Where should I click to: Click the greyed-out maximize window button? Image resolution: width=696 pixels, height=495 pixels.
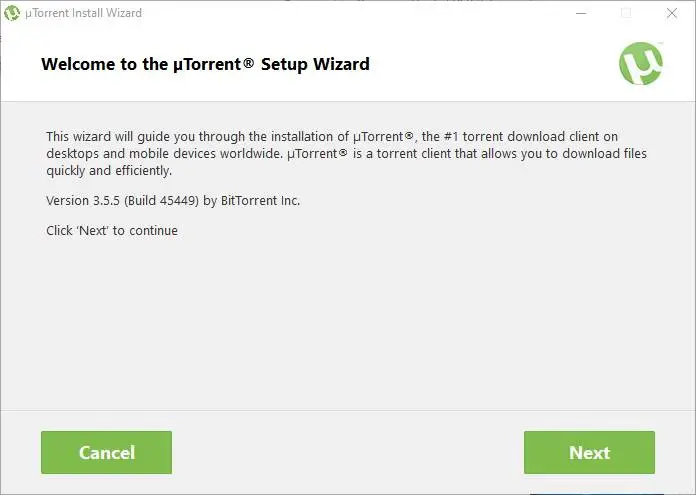(626, 14)
